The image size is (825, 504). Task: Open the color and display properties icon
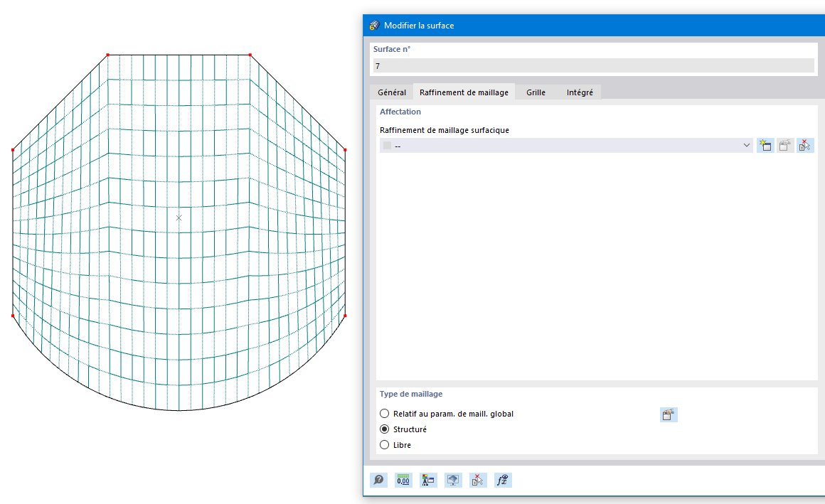click(428, 480)
